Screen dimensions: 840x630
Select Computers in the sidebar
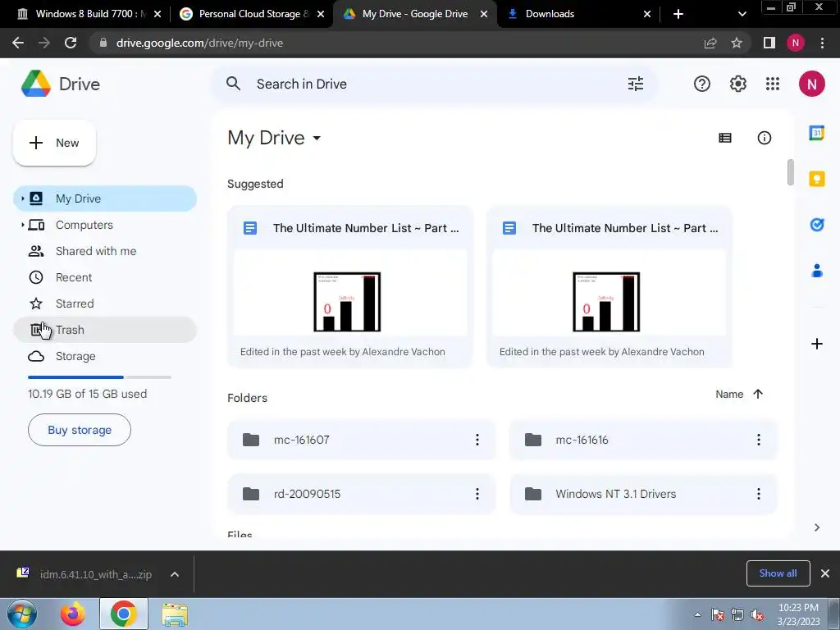pos(105,225)
